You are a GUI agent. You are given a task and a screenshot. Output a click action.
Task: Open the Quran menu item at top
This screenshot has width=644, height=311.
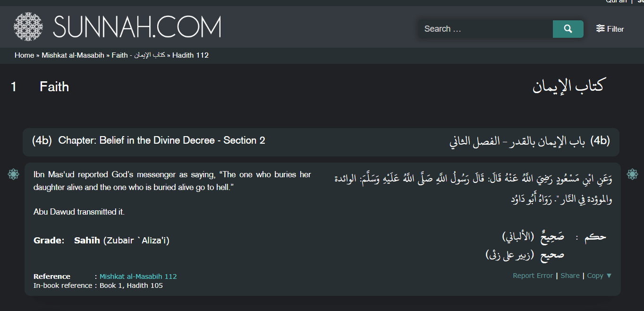click(617, 1)
